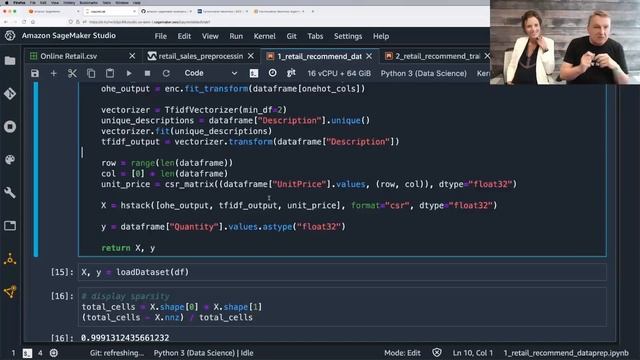The width and height of the screenshot is (640, 360).
Task: Click the hstack line of code
Action: tap(299, 206)
